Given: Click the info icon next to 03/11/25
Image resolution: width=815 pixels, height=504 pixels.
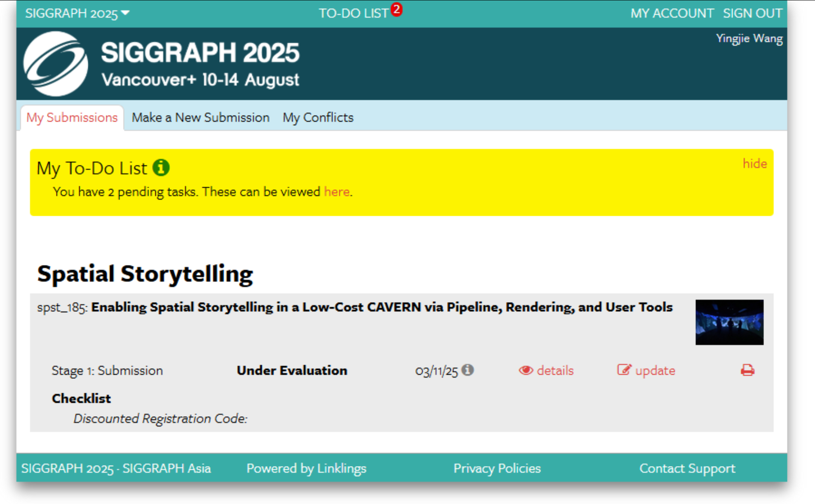Looking at the screenshot, I should click(467, 370).
